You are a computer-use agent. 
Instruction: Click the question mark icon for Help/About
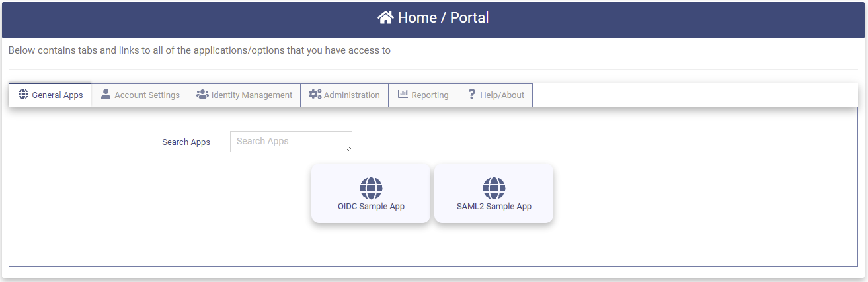tap(471, 94)
